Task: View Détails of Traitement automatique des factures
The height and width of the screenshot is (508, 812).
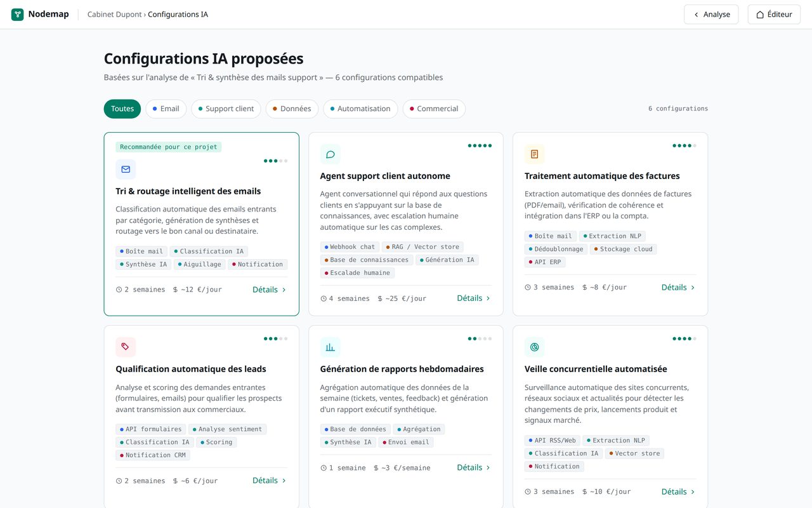Action: (679, 287)
